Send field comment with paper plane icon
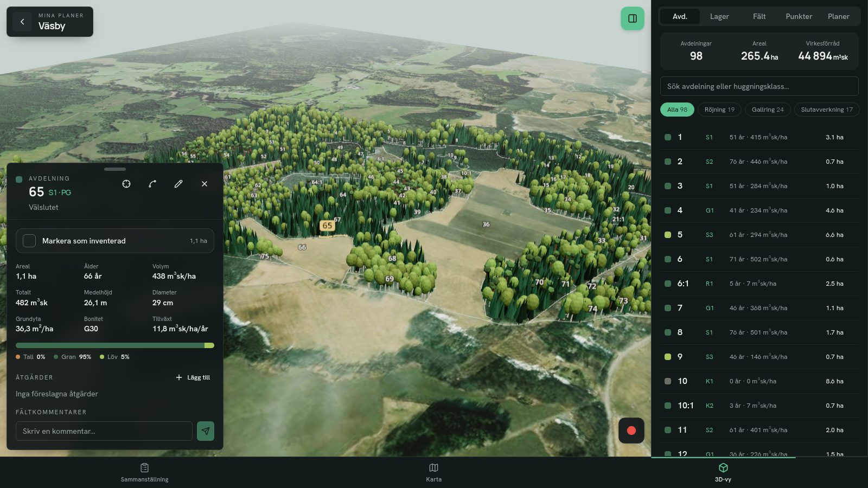Viewport: 868px width, 488px height. pyautogui.click(x=206, y=431)
